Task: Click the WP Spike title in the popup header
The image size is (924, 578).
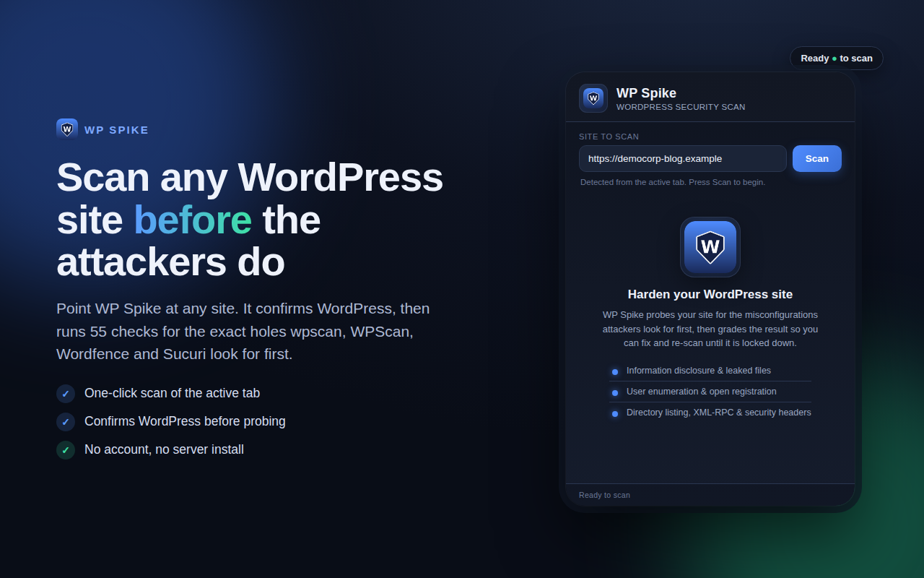Action: (x=646, y=92)
